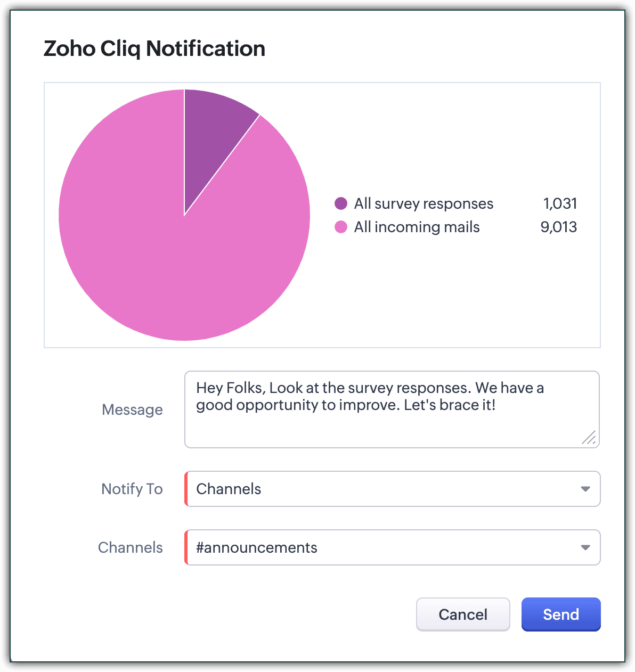This screenshot has height=672, width=635.
Task: Click the Cancel button
Action: (x=463, y=614)
